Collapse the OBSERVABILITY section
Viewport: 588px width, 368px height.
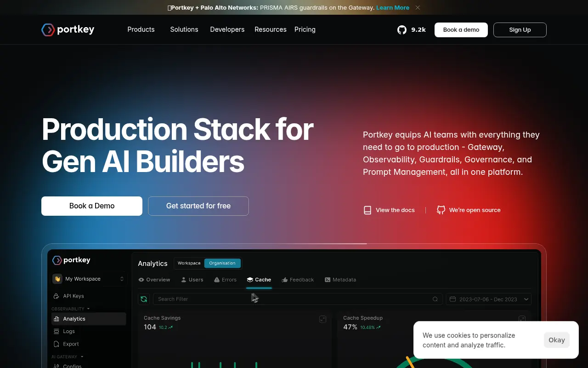[x=88, y=309]
